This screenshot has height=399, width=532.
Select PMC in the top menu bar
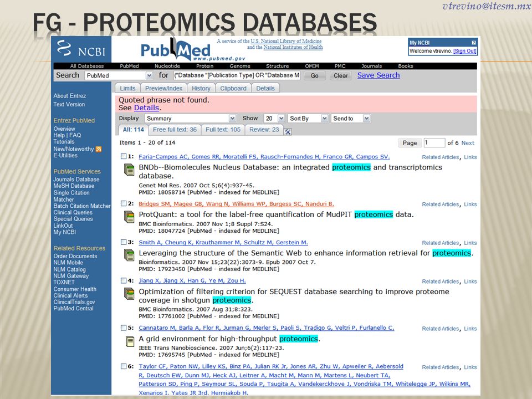[340, 66]
